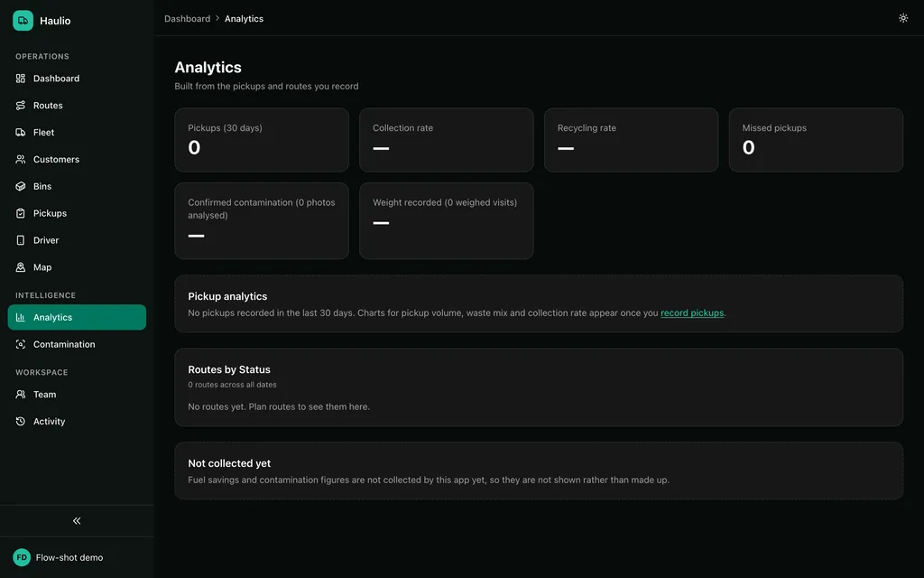Click the Contamination scan icon
The height and width of the screenshot is (578, 924).
pyautogui.click(x=21, y=344)
